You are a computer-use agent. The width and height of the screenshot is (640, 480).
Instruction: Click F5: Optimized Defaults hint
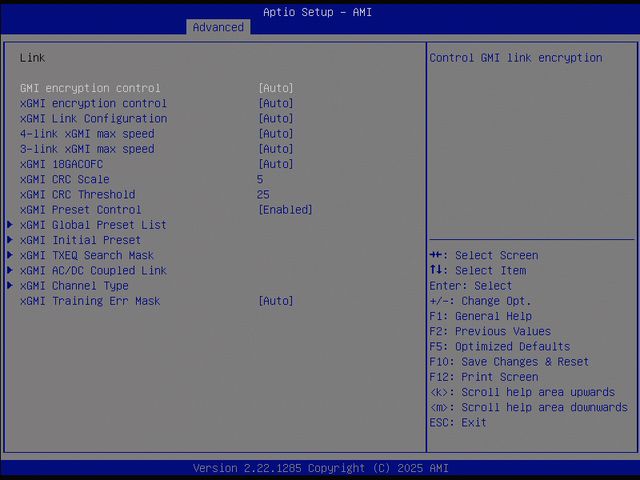tap(500, 347)
